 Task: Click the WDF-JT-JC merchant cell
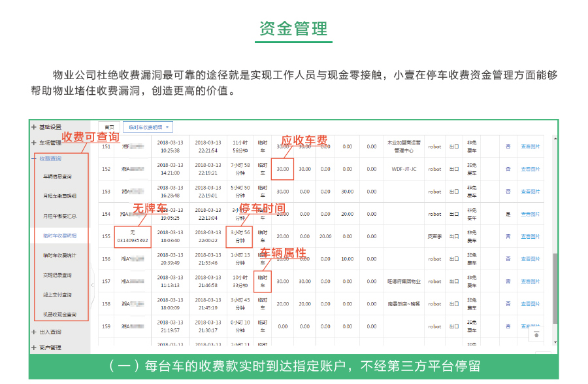pos(404,169)
